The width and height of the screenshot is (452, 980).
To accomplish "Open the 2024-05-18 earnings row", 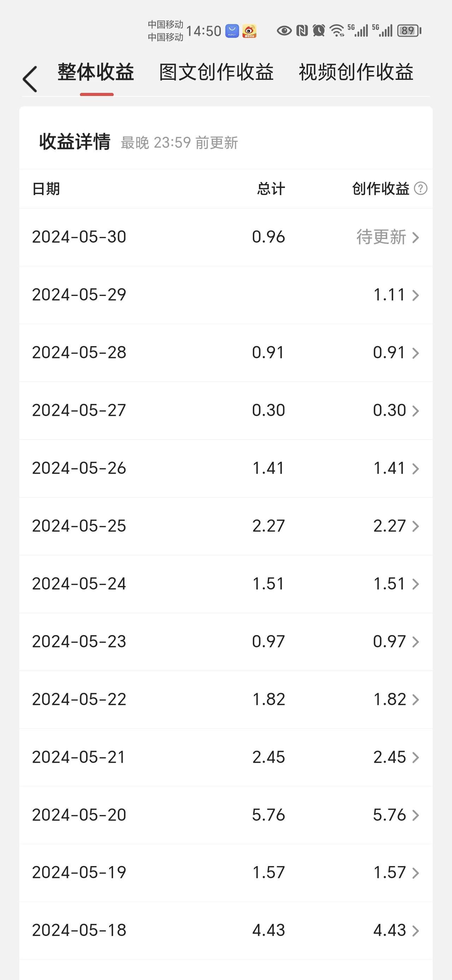I will pyautogui.click(x=226, y=931).
